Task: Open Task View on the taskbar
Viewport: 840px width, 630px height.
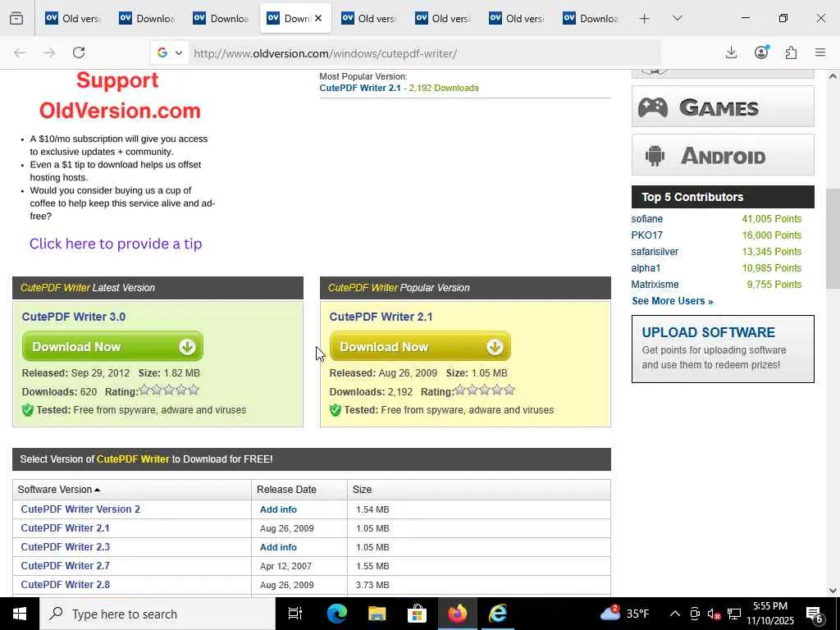Action: [295, 614]
